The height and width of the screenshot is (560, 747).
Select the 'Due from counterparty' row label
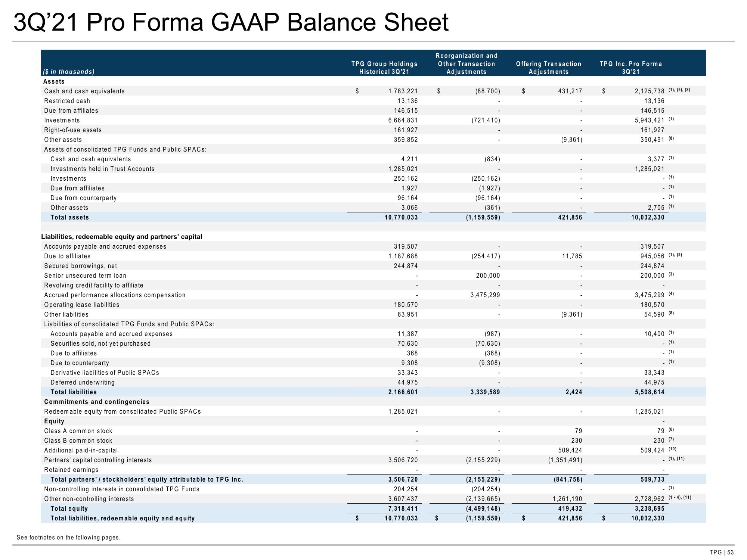(84, 198)
